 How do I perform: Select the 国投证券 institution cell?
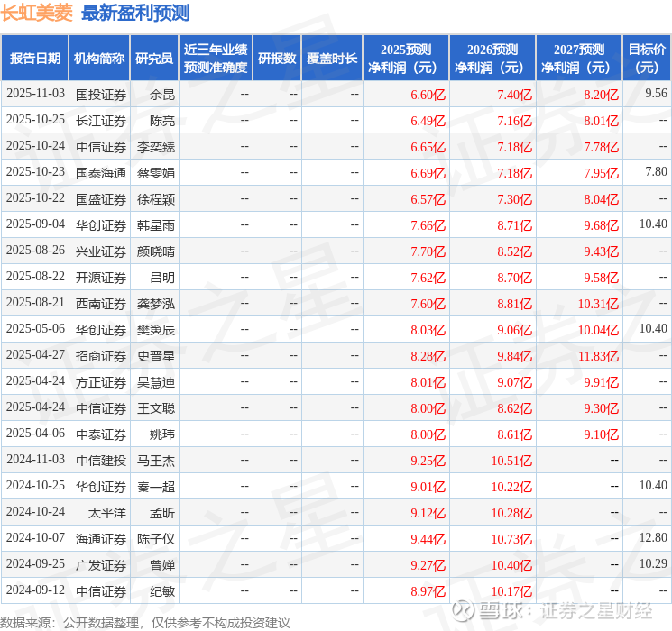(x=101, y=95)
